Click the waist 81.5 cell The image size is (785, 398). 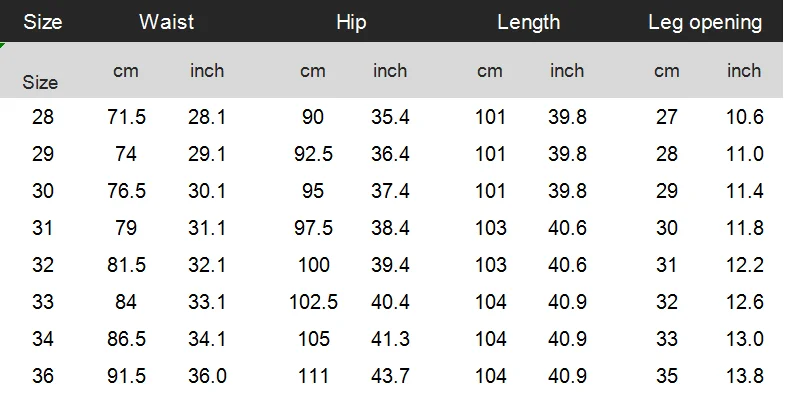click(126, 265)
